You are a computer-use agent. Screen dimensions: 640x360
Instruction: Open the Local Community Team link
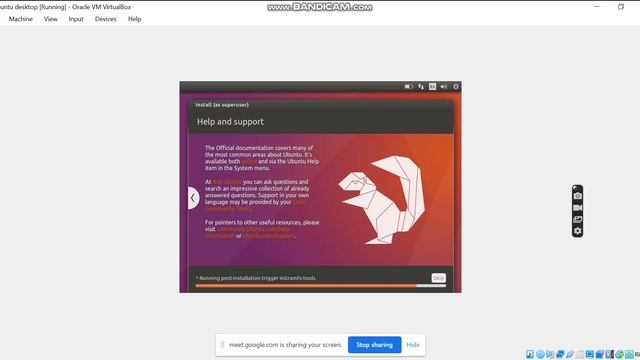point(255,205)
